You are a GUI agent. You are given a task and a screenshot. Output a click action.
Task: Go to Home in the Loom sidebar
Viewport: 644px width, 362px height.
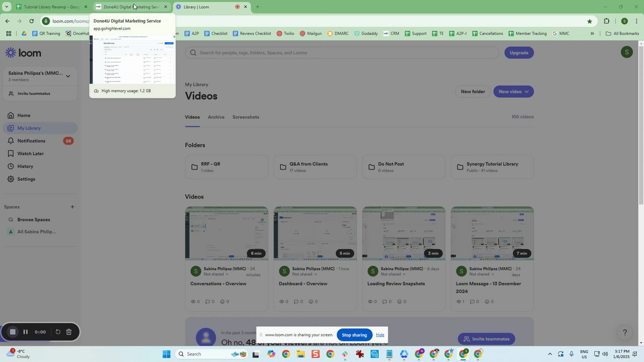[x=40, y=115]
